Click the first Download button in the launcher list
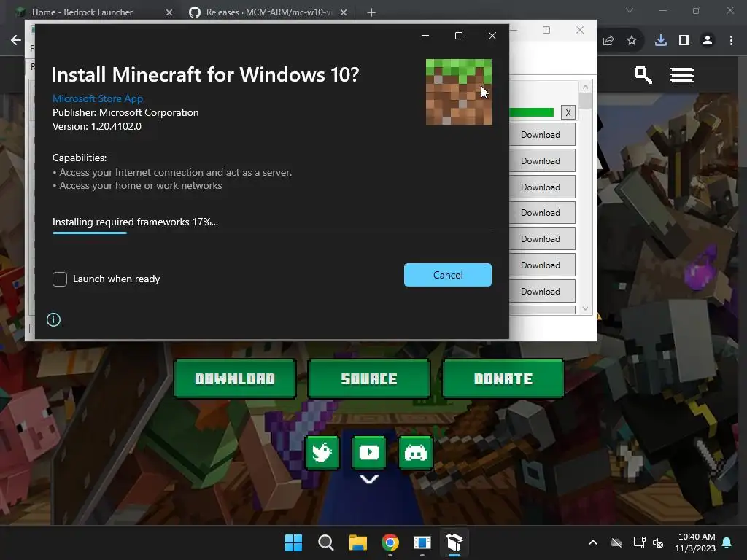The width and height of the screenshot is (747, 560). click(542, 135)
